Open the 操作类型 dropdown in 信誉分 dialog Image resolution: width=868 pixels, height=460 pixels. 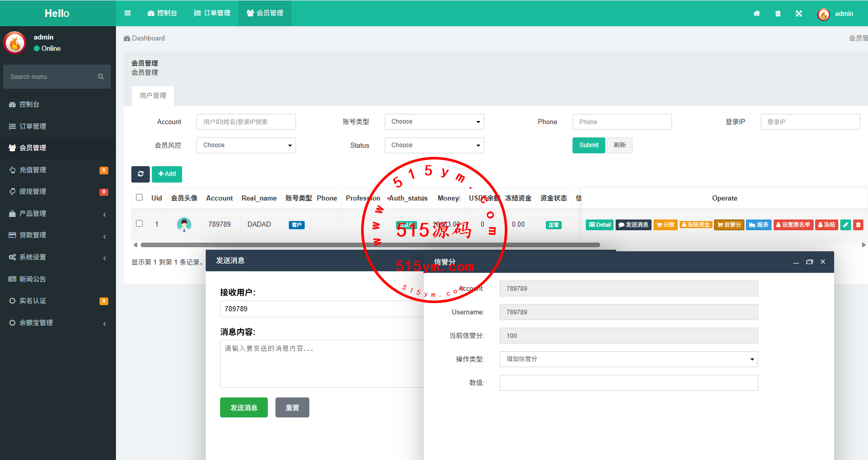pos(628,359)
